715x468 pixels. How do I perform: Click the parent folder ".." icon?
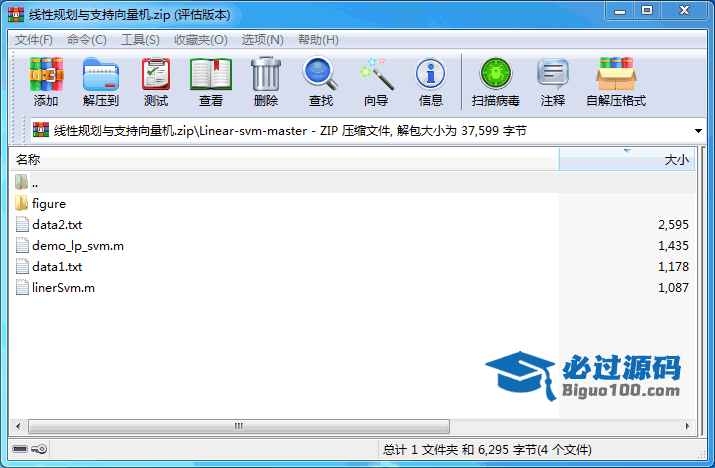pyautogui.click(x=21, y=182)
